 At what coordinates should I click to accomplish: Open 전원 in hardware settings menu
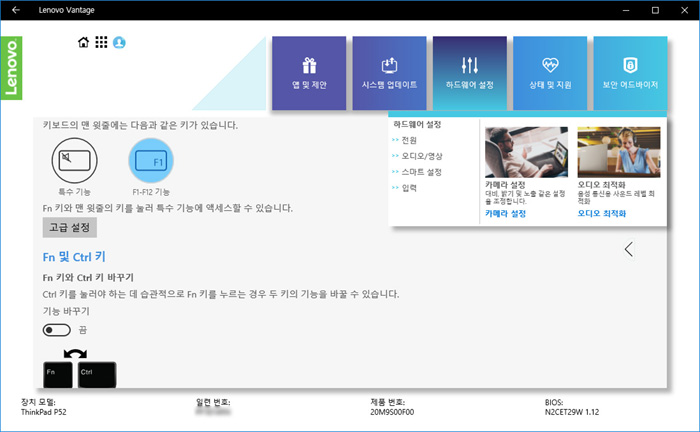pyautogui.click(x=409, y=140)
